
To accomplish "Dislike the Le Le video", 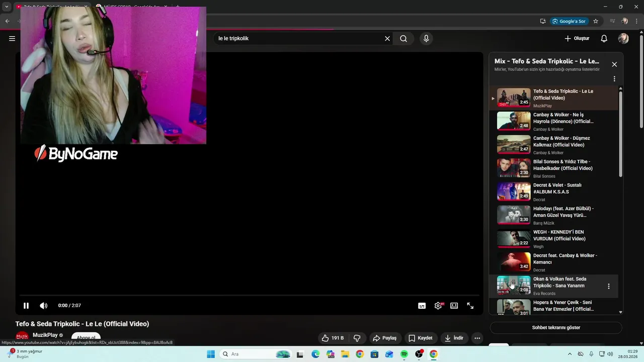I will coord(357,338).
